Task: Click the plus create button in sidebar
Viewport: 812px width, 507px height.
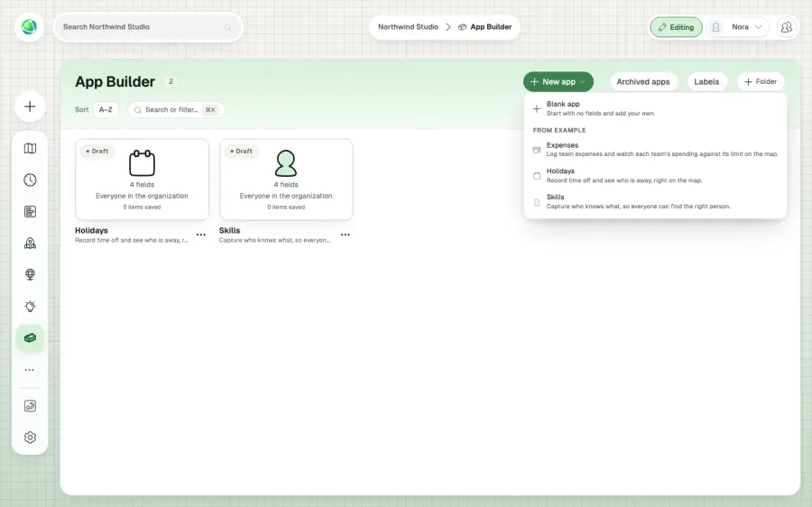Action: 30,106
